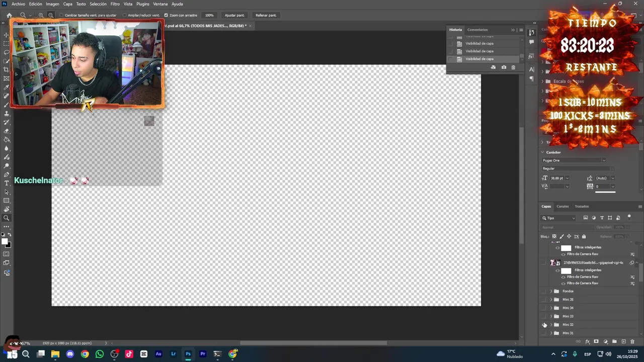Click the 100% zoom button
Image resolution: width=644 pixels, height=362 pixels.
(209, 15)
